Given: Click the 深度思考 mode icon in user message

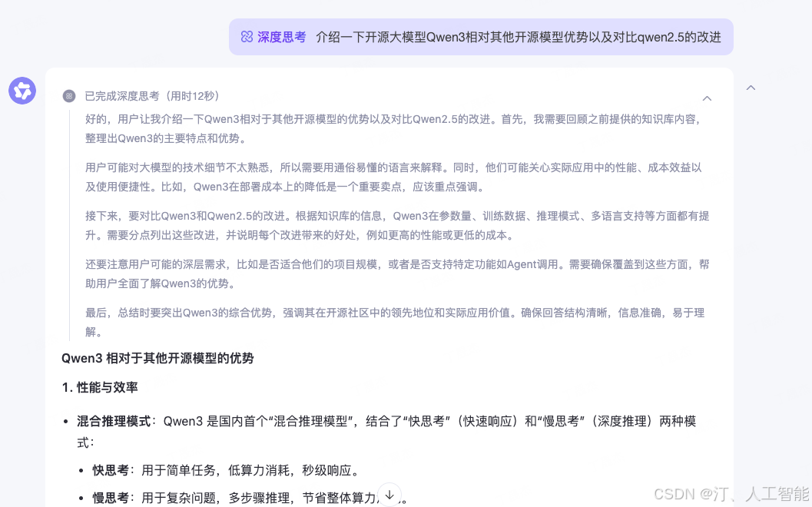Looking at the screenshot, I should [x=247, y=37].
